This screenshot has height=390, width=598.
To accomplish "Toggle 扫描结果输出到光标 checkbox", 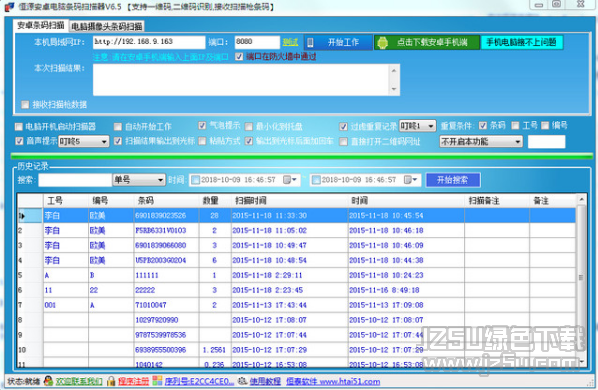I will [x=118, y=141].
